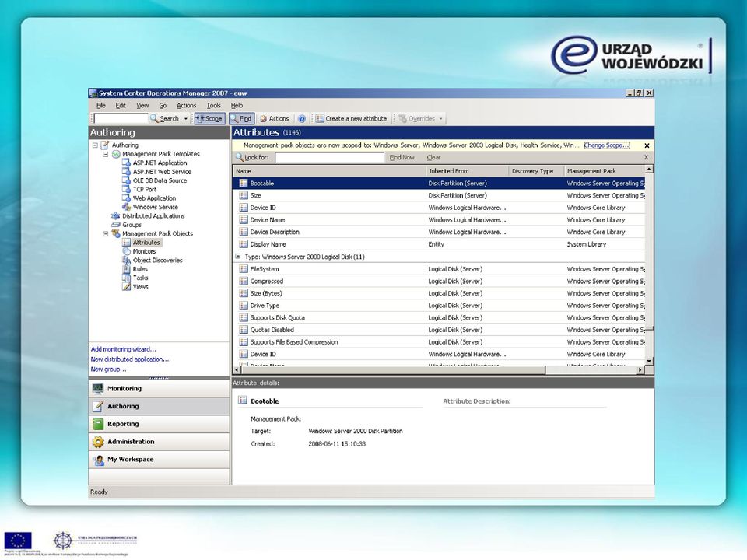This screenshot has height=560, width=747.
Task: Select the Display Name attribute row
Action: coord(439,244)
